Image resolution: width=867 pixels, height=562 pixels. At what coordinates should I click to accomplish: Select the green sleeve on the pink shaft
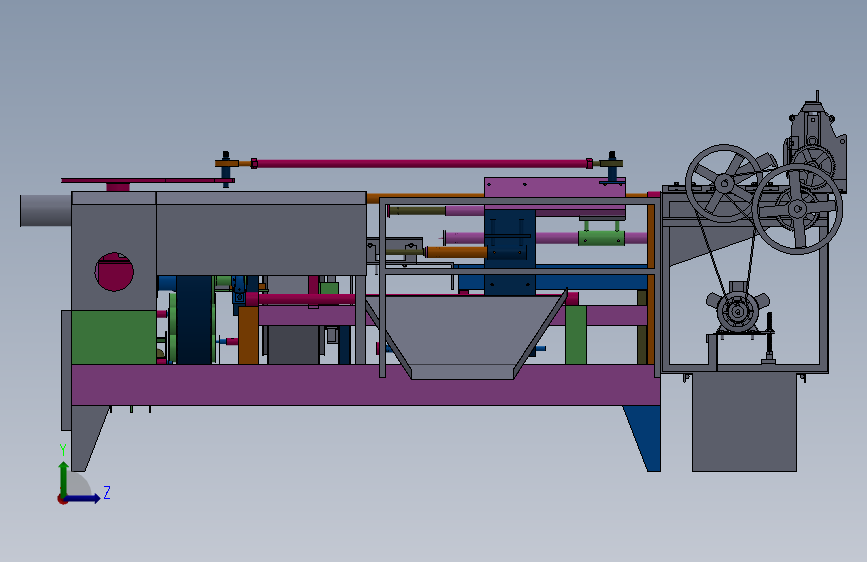coord(601,238)
